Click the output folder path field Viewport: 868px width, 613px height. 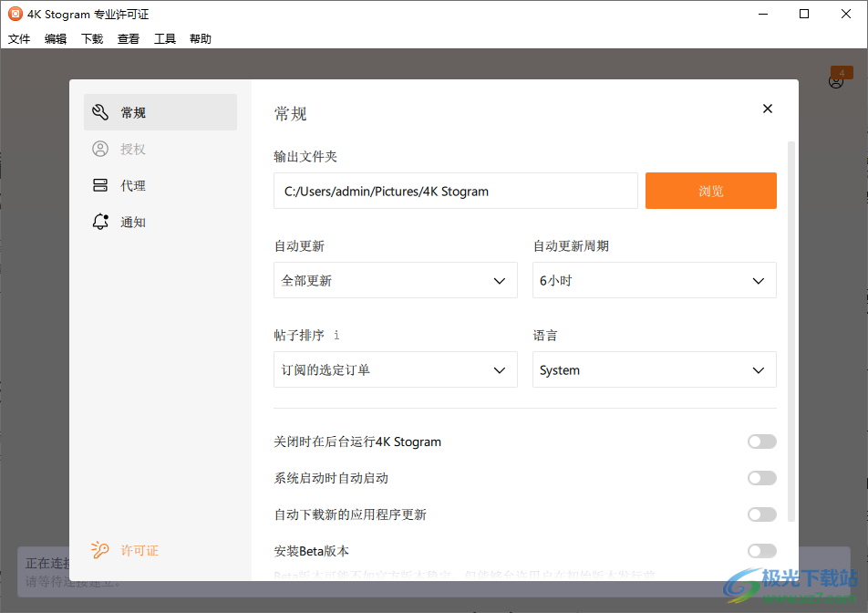pos(456,191)
